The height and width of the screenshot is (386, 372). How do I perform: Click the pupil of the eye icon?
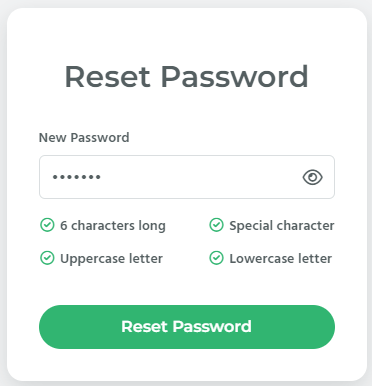312,177
